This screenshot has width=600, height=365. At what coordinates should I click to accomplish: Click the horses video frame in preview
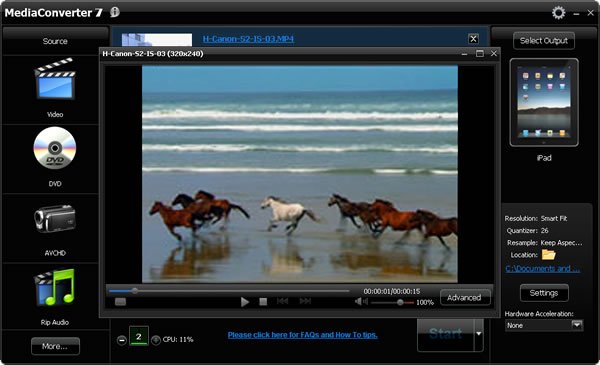(300, 174)
